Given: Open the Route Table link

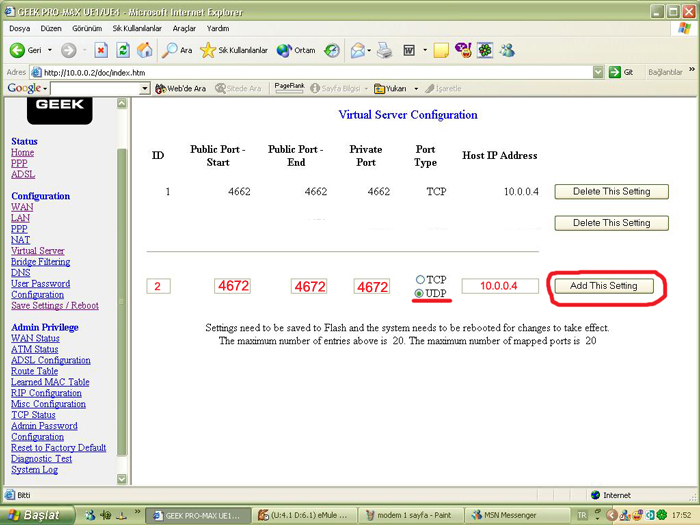Looking at the screenshot, I should (34, 371).
